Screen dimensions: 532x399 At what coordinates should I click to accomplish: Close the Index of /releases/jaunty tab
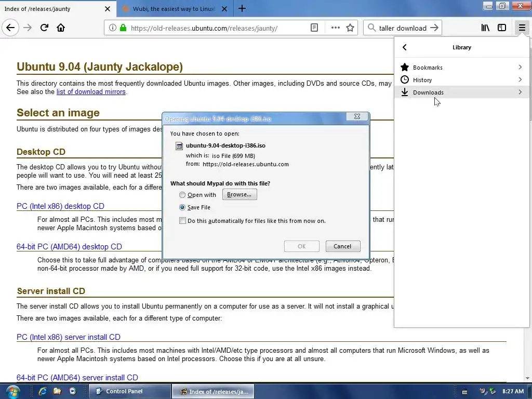coord(107,9)
